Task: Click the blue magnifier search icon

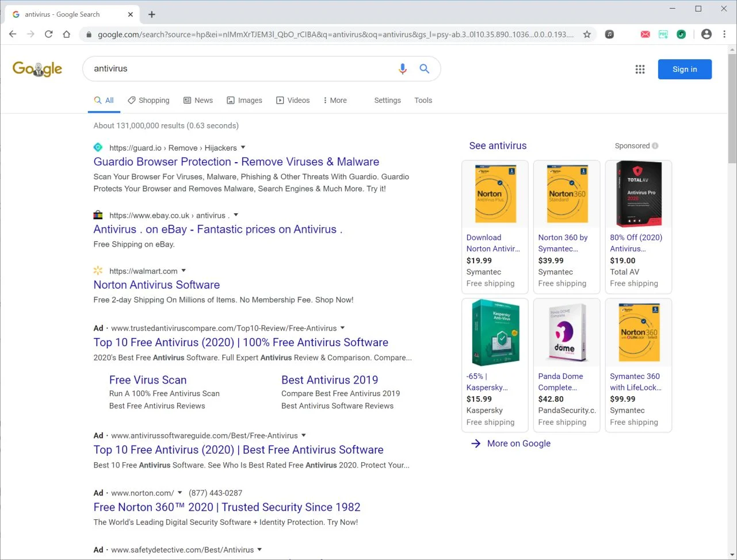Action: pos(425,69)
